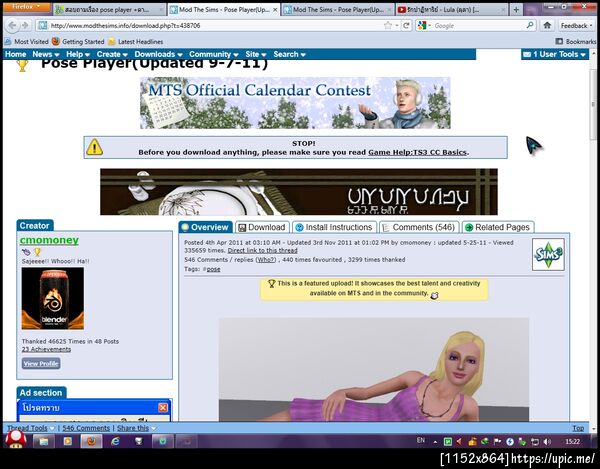
Task: Select the Comments (546) tab
Action: point(419,227)
